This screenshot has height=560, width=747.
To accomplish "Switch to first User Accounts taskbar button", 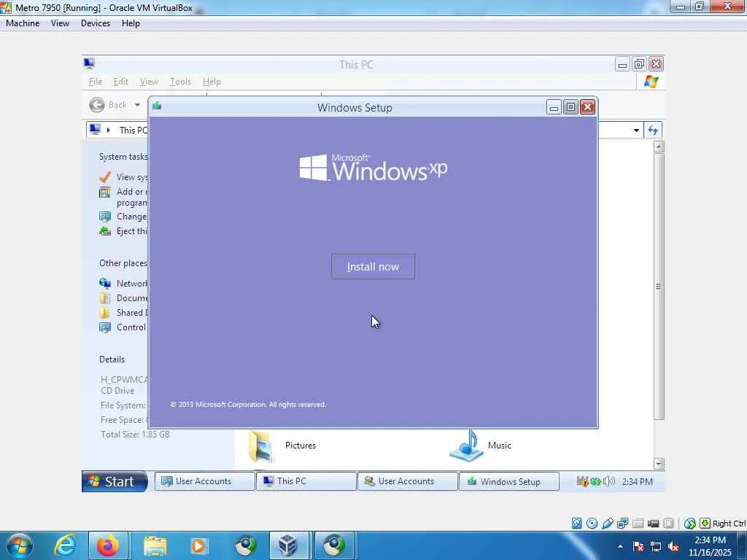I will coord(205,481).
